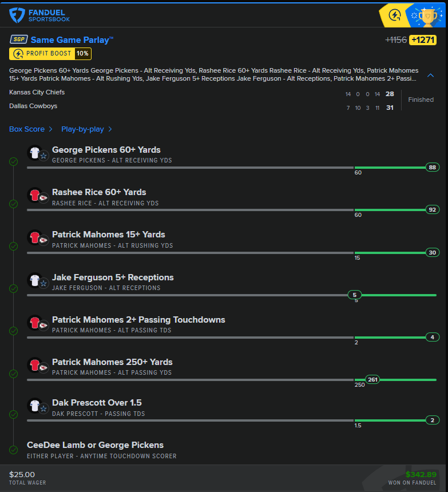448x492 pixels.
Task: Click the boosted +1271 odds badge
Action: [x=423, y=40]
